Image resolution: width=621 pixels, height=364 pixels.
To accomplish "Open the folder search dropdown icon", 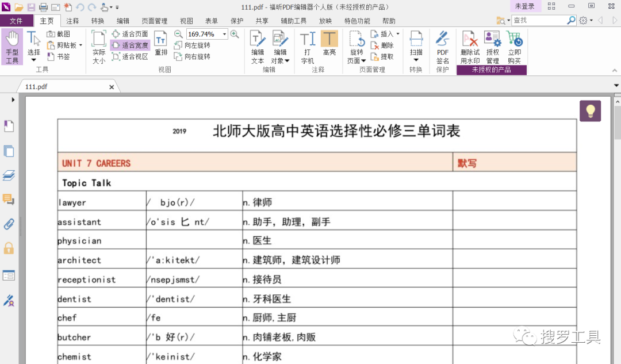I will [503, 20].
